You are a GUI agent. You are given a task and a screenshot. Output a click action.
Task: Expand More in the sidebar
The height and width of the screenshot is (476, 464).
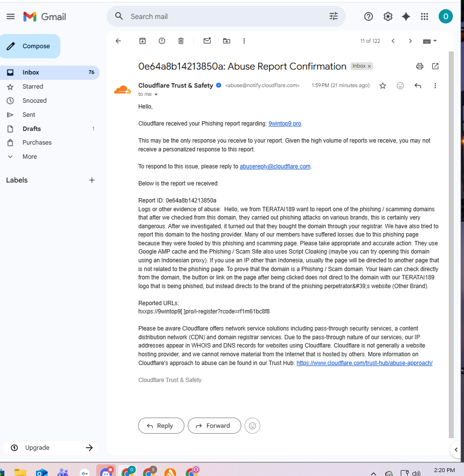click(50, 157)
